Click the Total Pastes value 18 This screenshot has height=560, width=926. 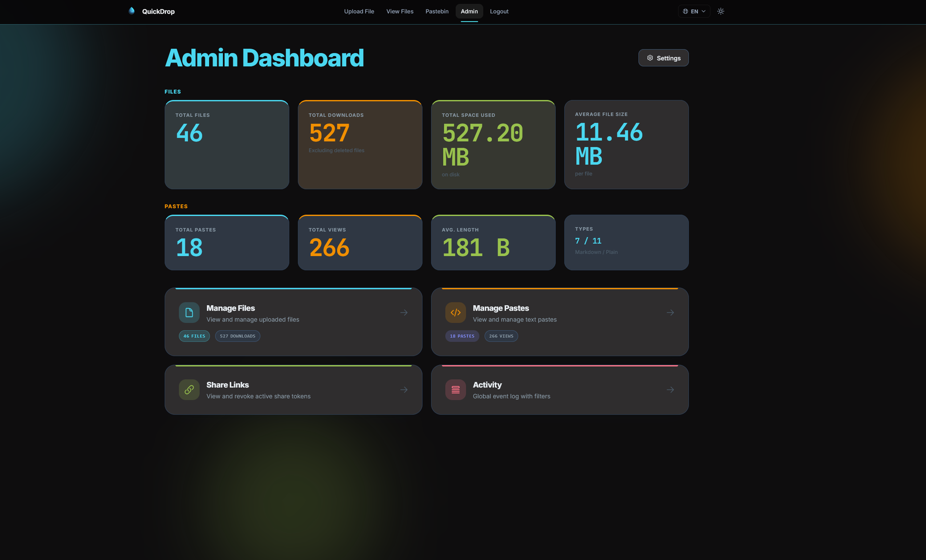coord(189,248)
